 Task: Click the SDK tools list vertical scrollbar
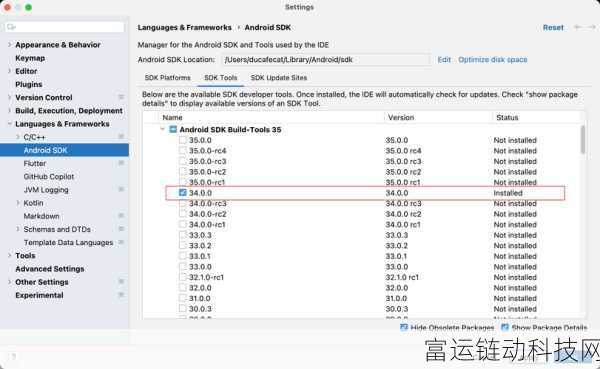[582, 139]
